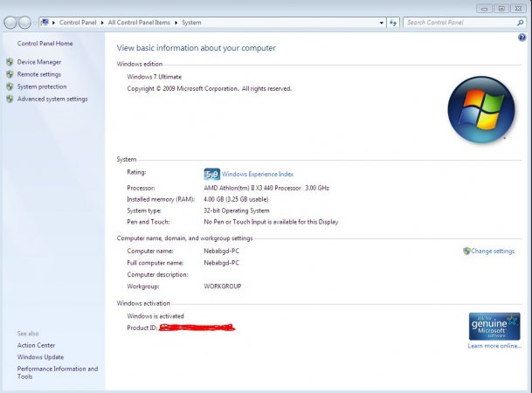Click the Back navigation arrow button
Screen dimensions: 532x393
click(10, 23)
